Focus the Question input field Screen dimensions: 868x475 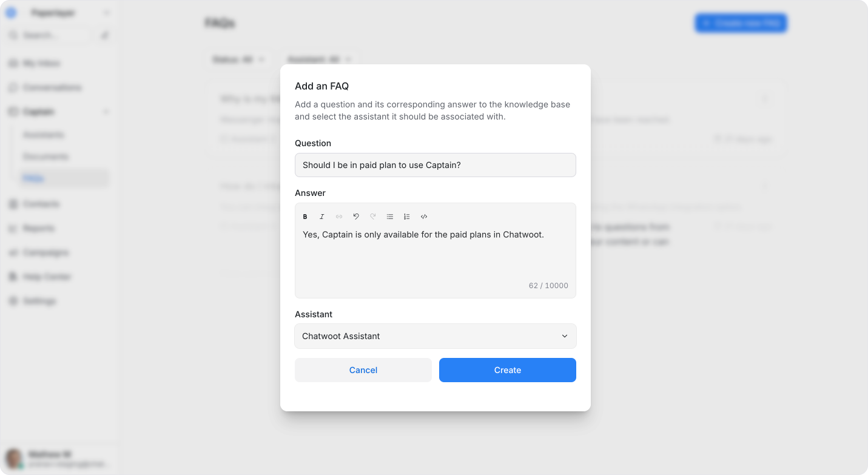tap(436, 165)
